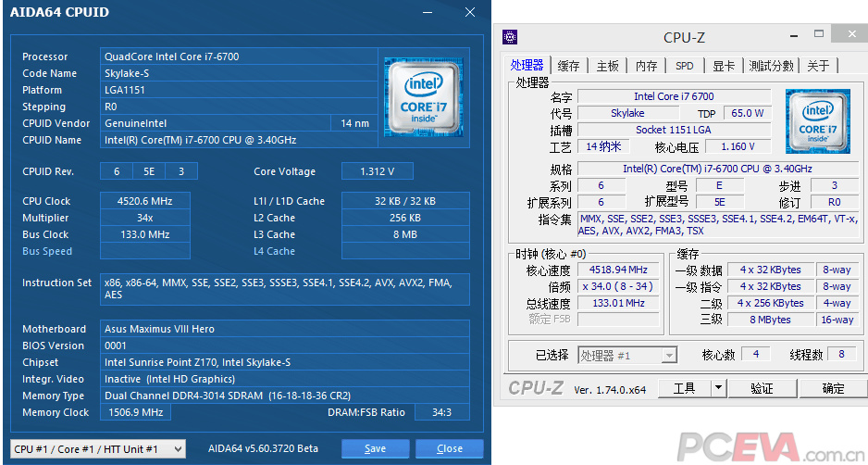Viewport: 868px width, 465px height.
Task: Click the Code Name value Skylake-S
Action: click(x=239, y=73)
